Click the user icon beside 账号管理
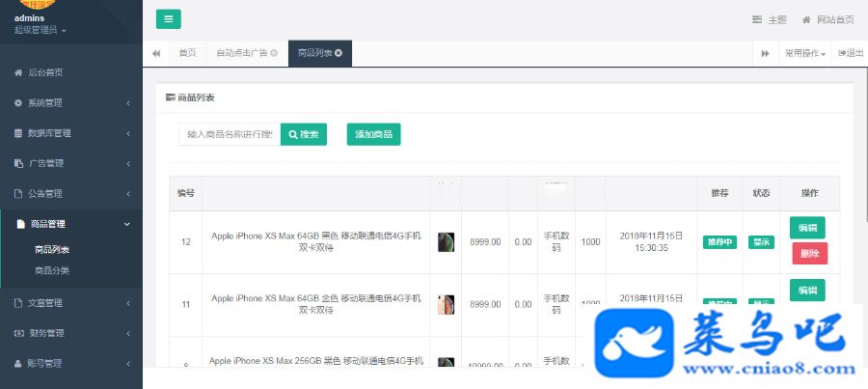The width and height of the screenshot is (868, 389). (18, 364)
